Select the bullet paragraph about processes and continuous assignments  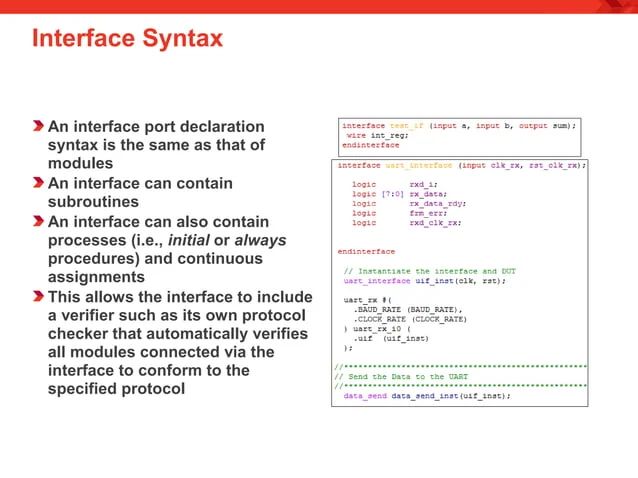pos(167,249)
